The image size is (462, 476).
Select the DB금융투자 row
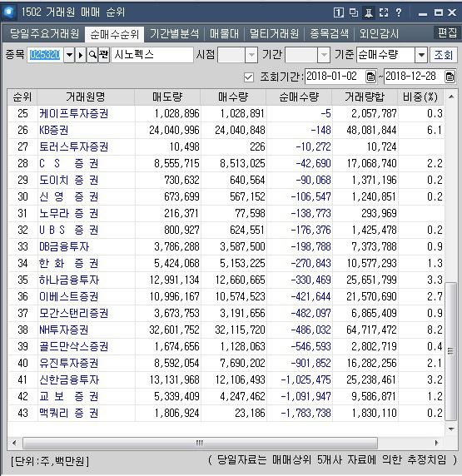coord(226,246)
